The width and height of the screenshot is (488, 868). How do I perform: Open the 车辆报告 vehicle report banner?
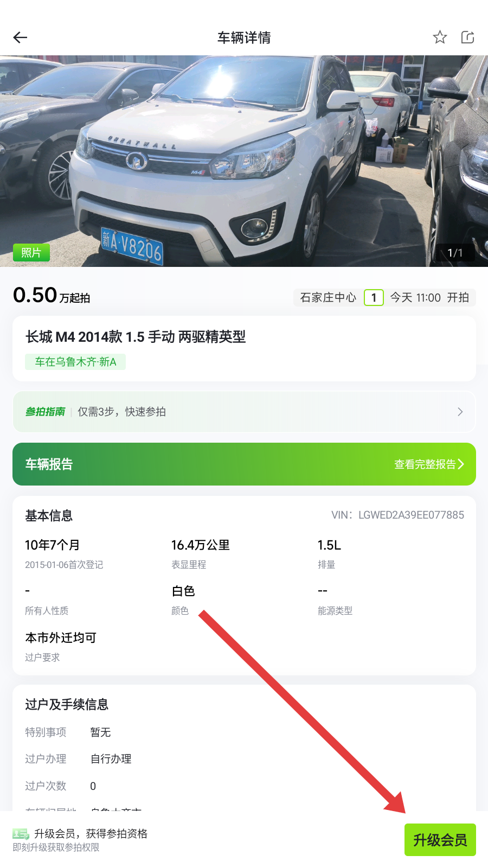click(x=244, y=464)
